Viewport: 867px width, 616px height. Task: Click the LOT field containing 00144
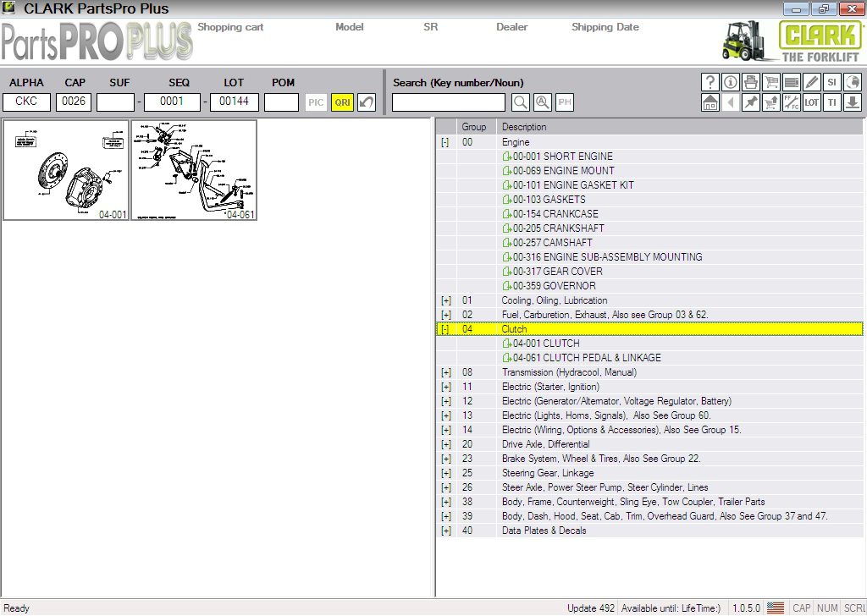coord(234,102)
